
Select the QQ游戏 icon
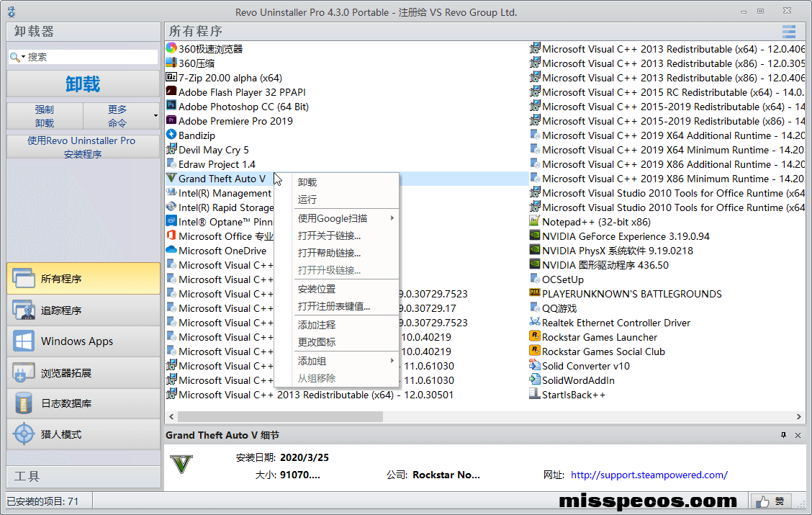(535, 308)
